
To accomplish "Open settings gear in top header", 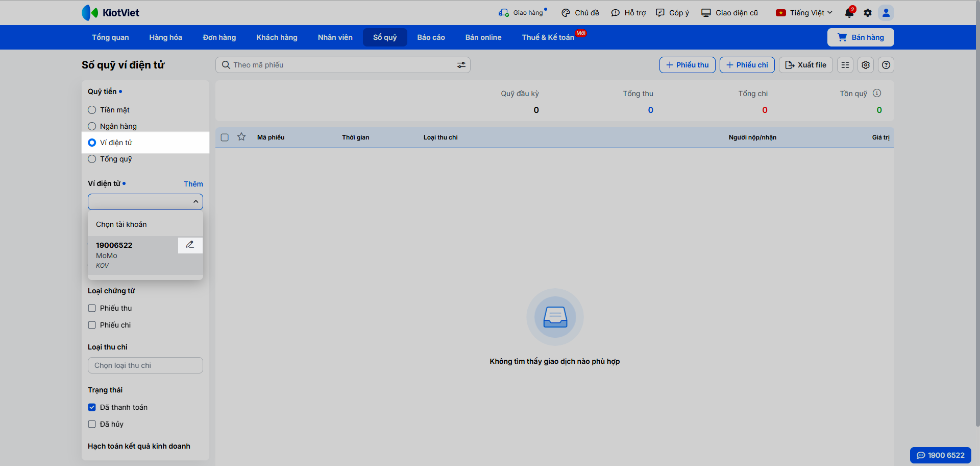I will [868, 13].
